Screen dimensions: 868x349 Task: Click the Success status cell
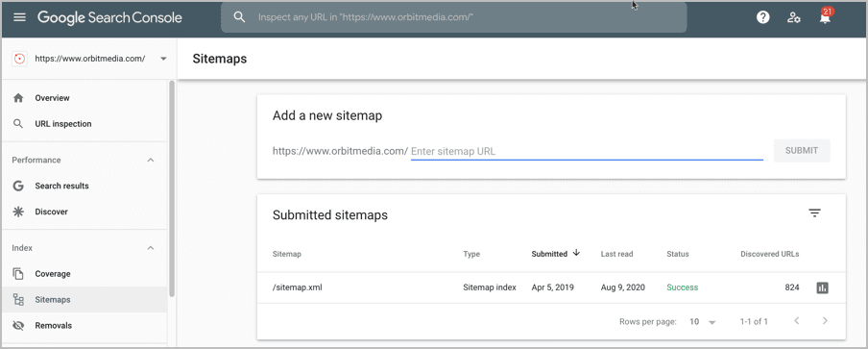click(682, 287)
